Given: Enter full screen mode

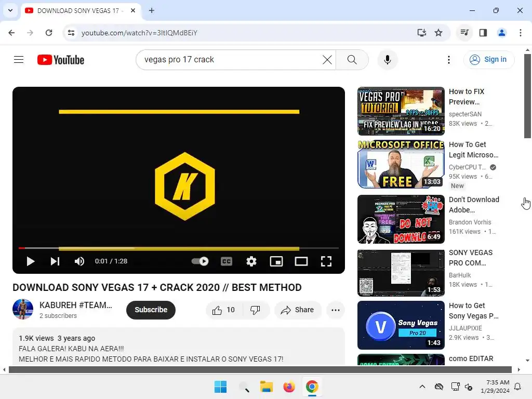Looking at the screenshot, I should tap(326, 261).
